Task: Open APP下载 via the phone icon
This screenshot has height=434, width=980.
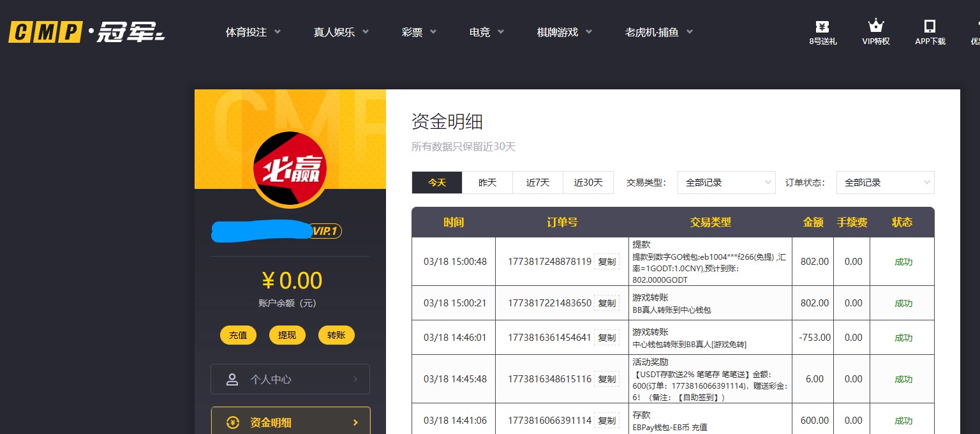Action: click(929, 27)
